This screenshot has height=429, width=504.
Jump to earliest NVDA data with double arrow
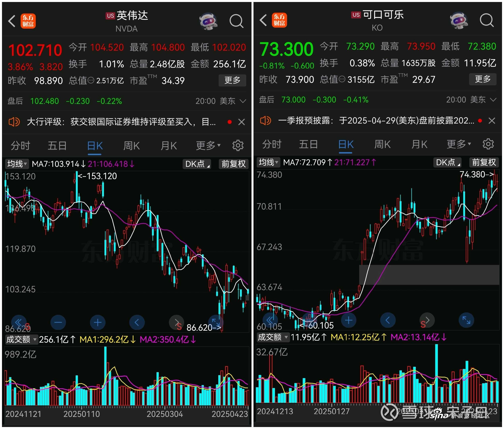coord(19,323)
